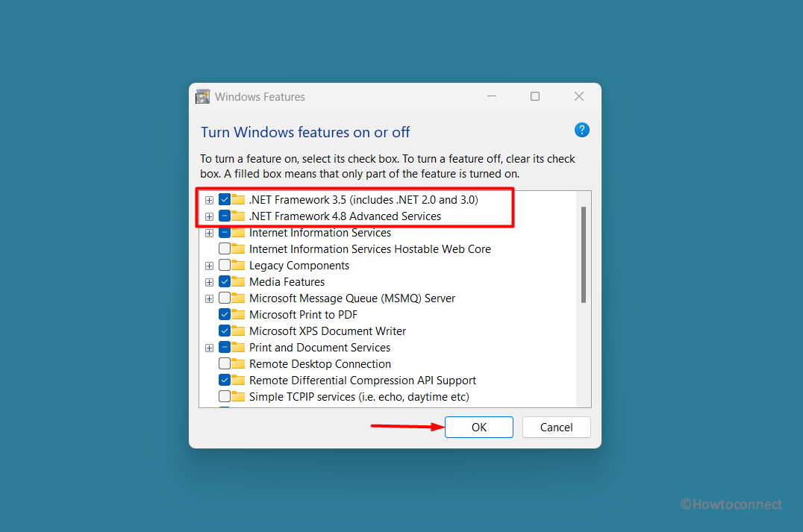Enable Internet Information Services Hostable Web Core
Screen dimensions: 803x532
[225, 249]
